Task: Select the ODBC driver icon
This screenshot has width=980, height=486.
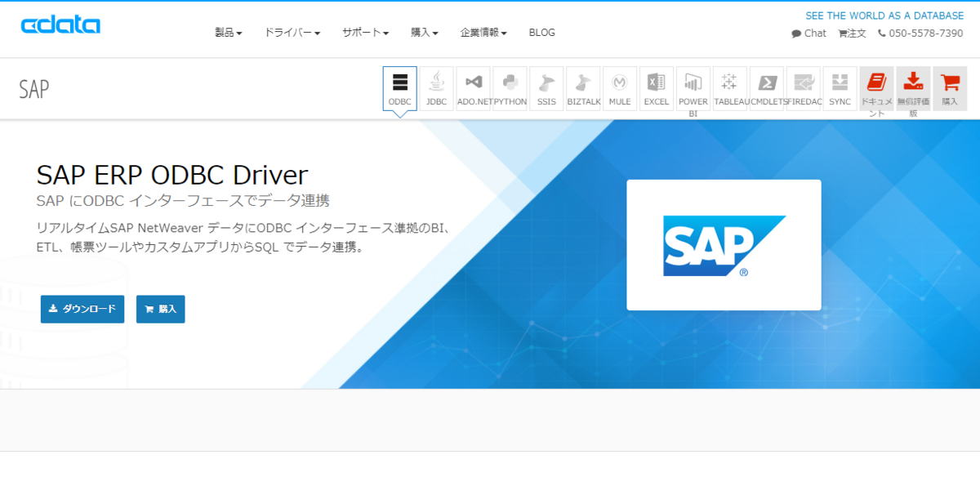Action: pos(399,88)
